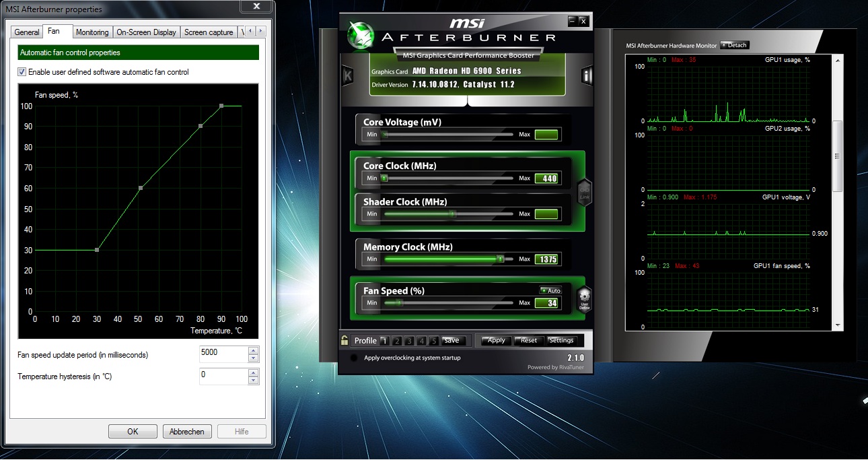Enable Apply overclocking at system startup
The image size is (868, 460).
pos(354,358)
